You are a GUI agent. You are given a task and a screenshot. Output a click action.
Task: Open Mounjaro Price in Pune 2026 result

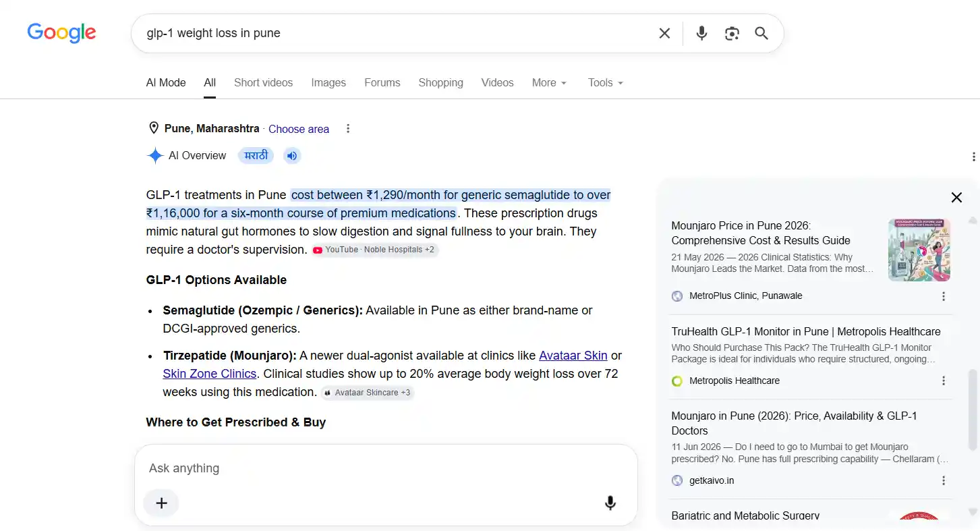click(x=761, y=233)
